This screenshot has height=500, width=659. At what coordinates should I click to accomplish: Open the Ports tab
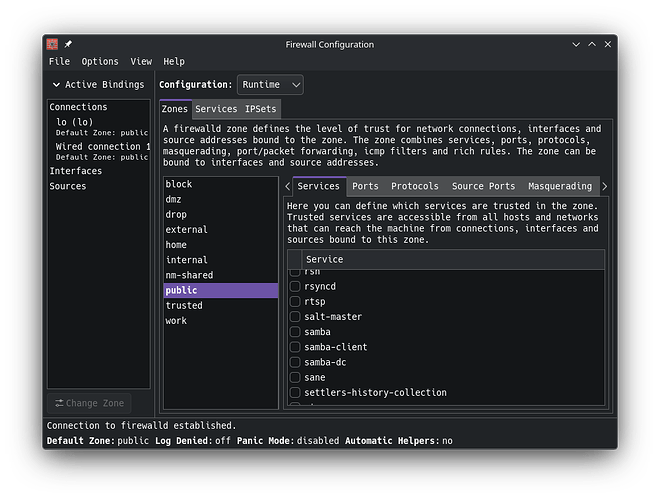[x=365, y=187]
